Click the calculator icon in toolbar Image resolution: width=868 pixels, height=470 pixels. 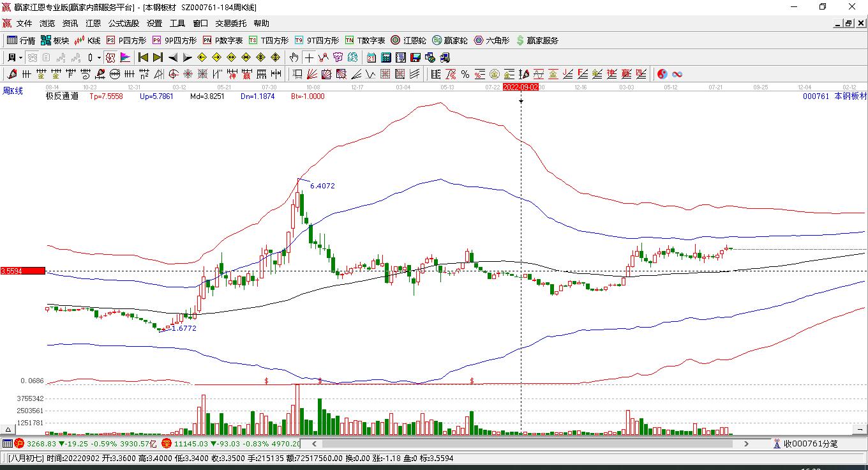[386, 57]
